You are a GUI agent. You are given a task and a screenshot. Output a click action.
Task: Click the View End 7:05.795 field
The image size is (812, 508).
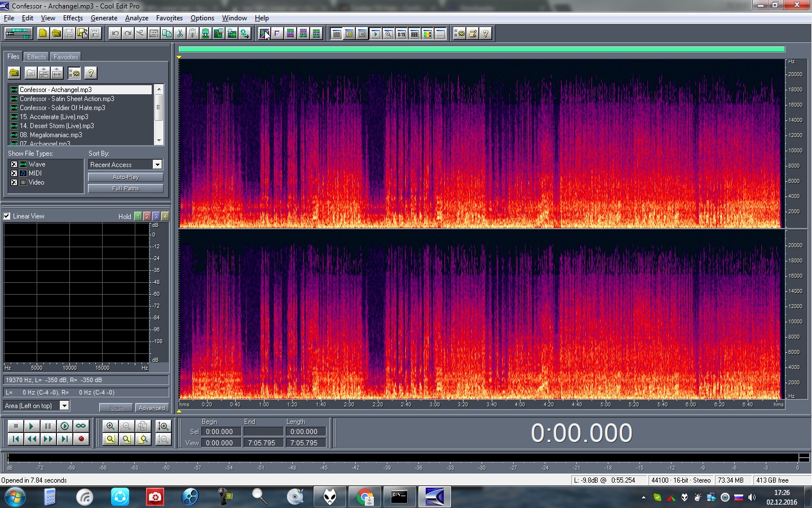[x=263, y=443]
